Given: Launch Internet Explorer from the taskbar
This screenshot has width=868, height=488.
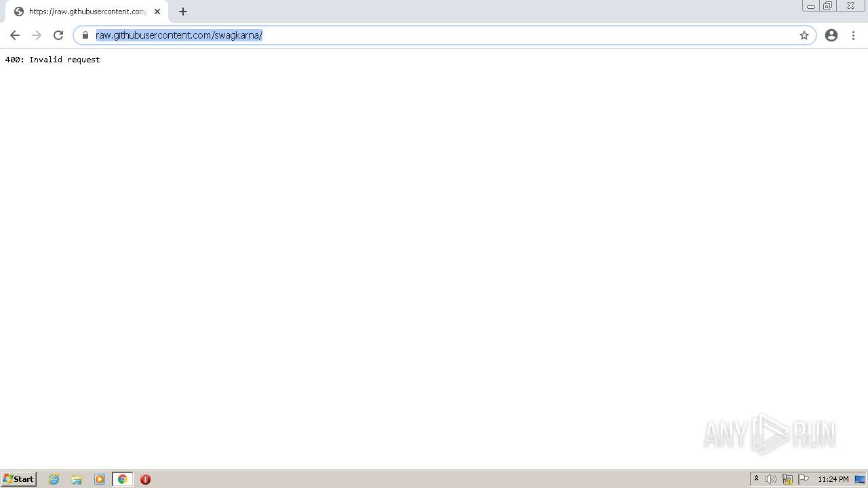Looking at the screenshot, I should [x=54, y=479].
